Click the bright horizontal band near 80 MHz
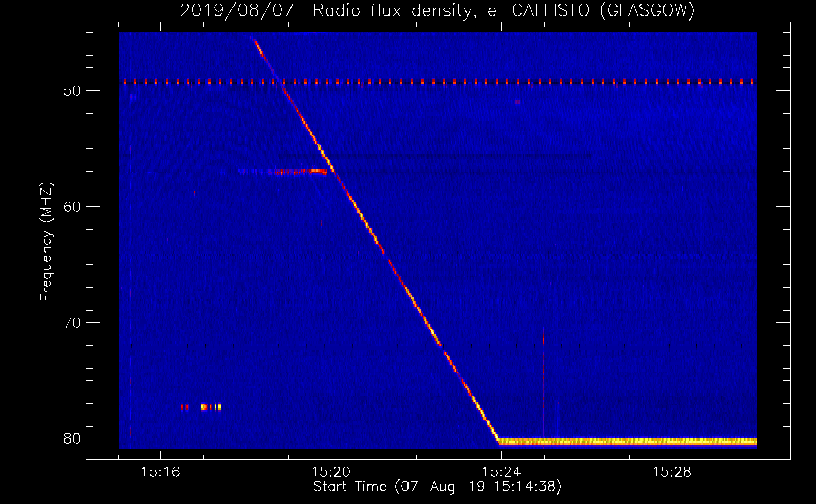Screen dimensions: 816x504 (x=627, y=442)
